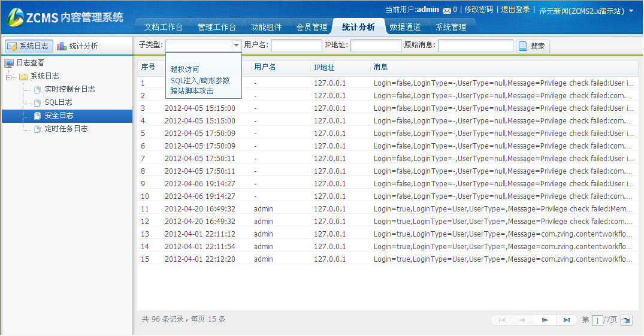Image resolution: width=644 pixels, height=336 pixels.
Task: Open 系统日志 panel in sidebar
Action: 29,46
